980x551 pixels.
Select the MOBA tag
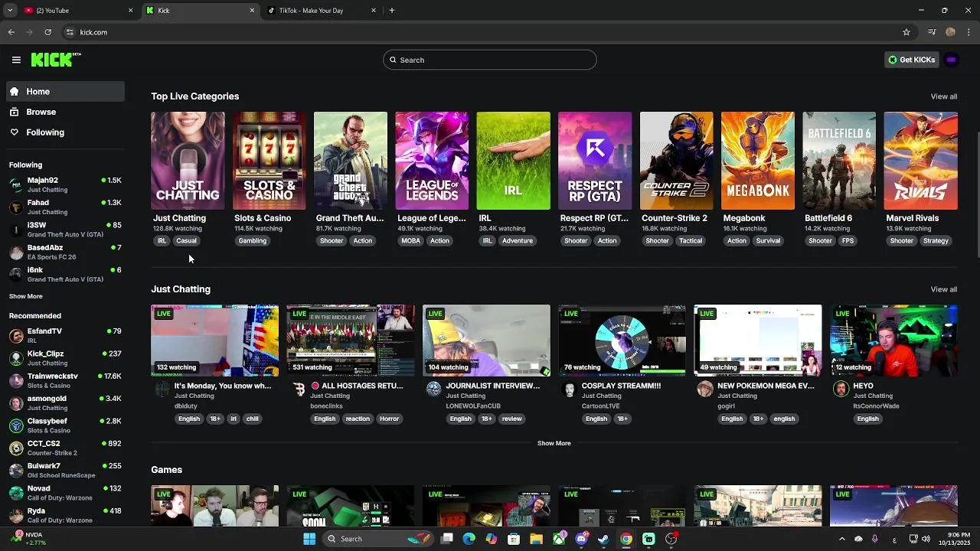pyautogui.click(x=410, y=240)
